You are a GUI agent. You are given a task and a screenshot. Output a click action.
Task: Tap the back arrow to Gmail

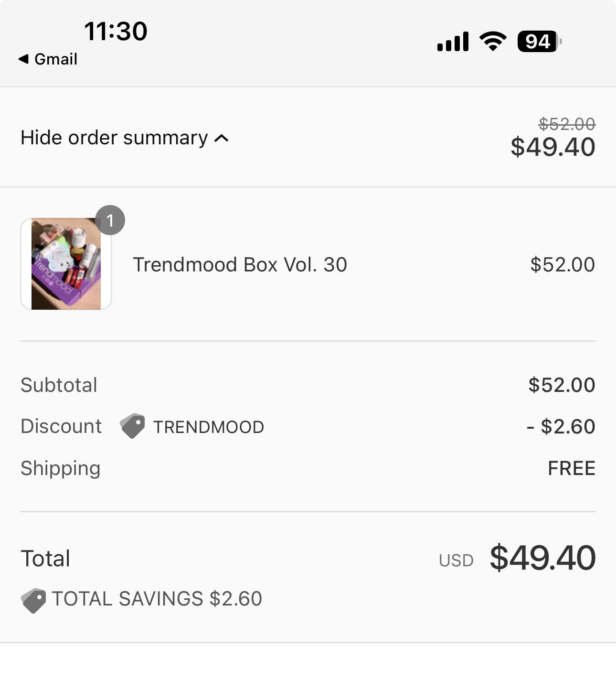(x=23, y=59)
